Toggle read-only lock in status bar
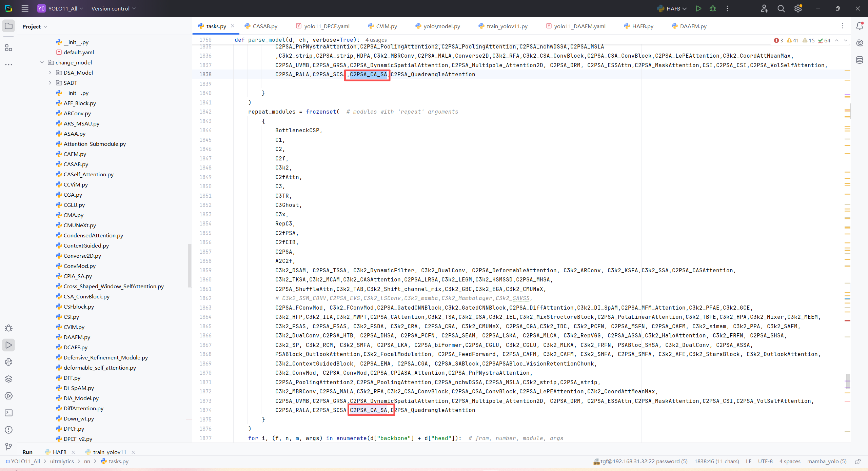Image resolution: width=868 pixels, height=471 pixels. click(858, 462)
